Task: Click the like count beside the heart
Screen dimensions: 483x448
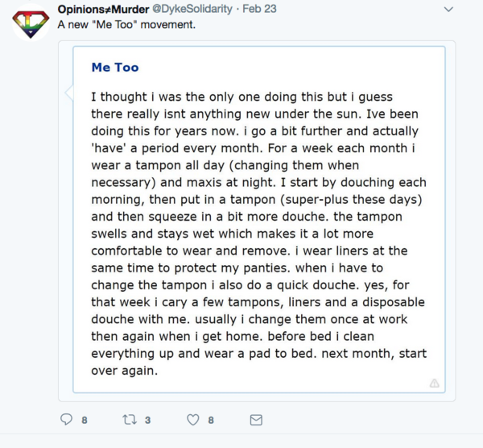Action: coord(210,420)
